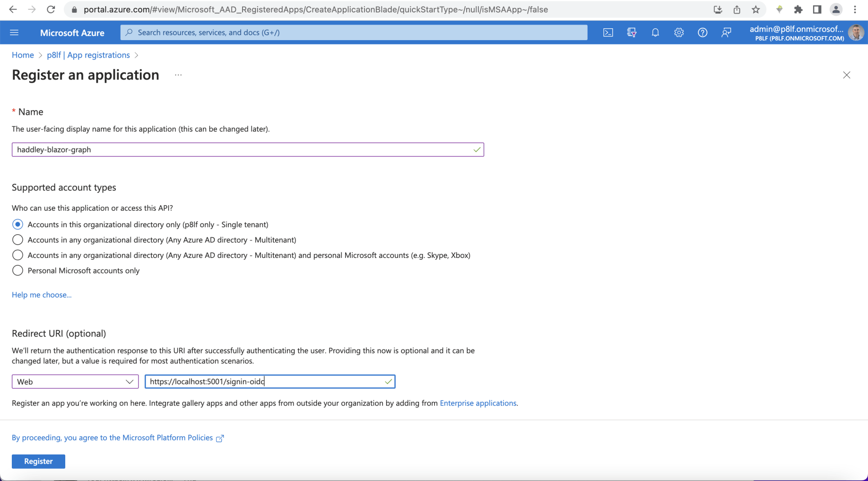Open the Azure Cloud Shell

click(x=608, y=32)
